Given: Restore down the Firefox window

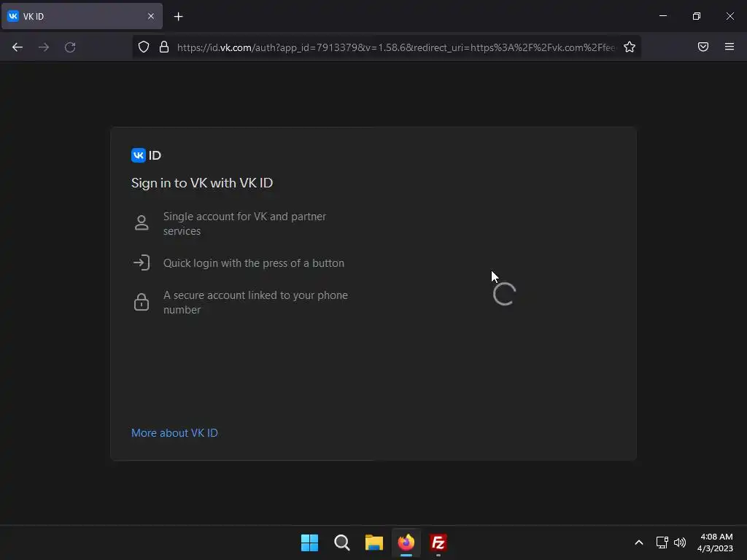Looking at the screenshot, I should coord(696,16).
